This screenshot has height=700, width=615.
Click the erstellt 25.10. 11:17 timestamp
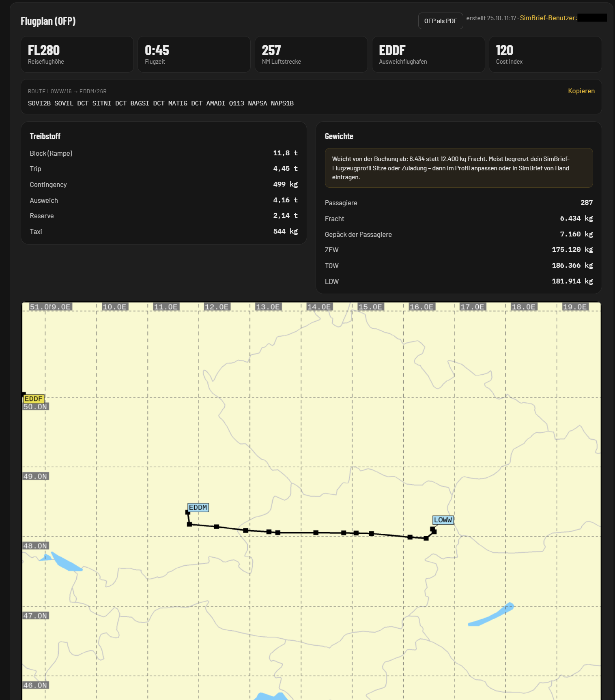click(491, 18)
